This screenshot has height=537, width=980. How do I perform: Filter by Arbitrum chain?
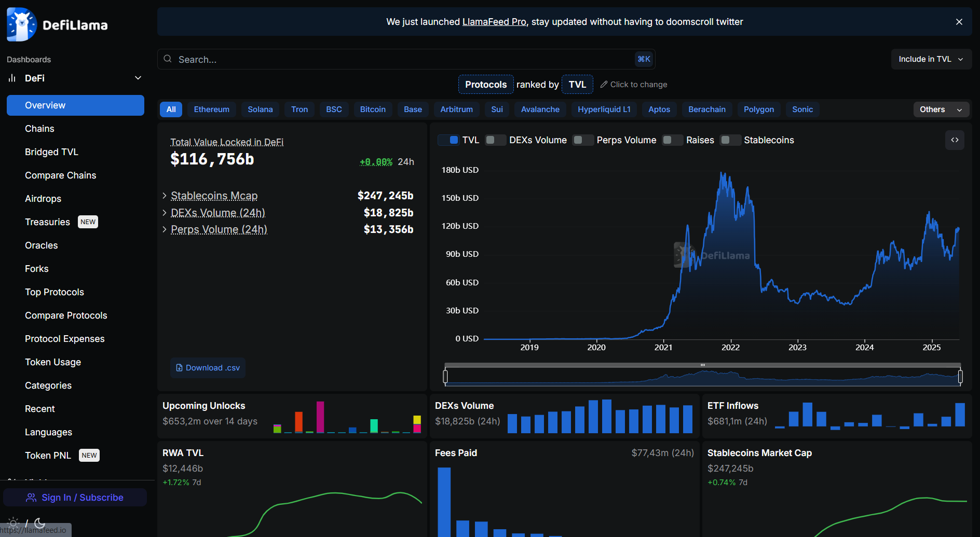456,109
